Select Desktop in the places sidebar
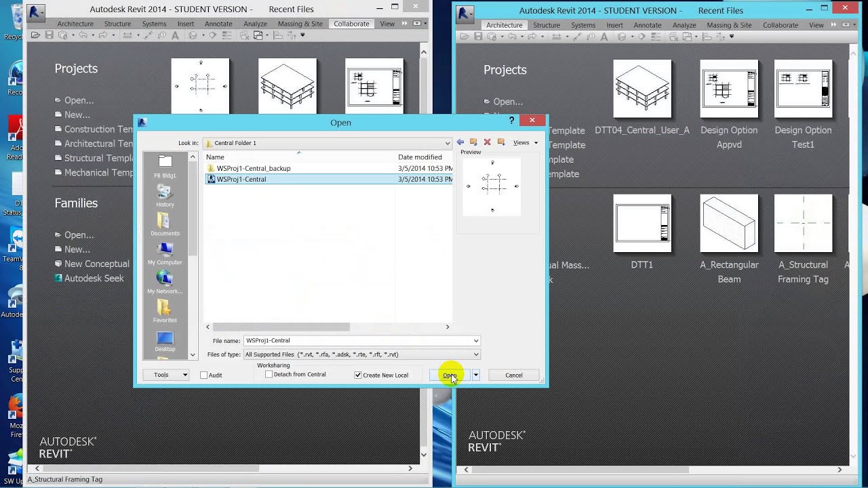Screen dimensions: 868x488 tap(165, 340)
